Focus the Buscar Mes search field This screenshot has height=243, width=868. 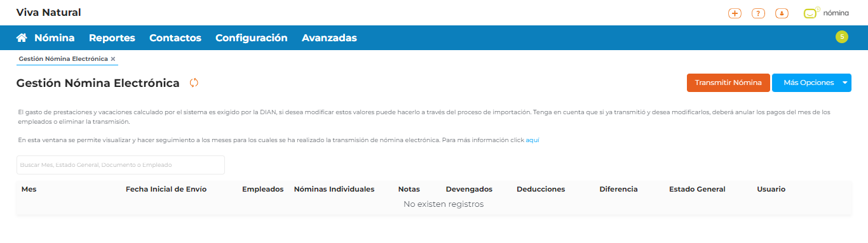point(121,165)
